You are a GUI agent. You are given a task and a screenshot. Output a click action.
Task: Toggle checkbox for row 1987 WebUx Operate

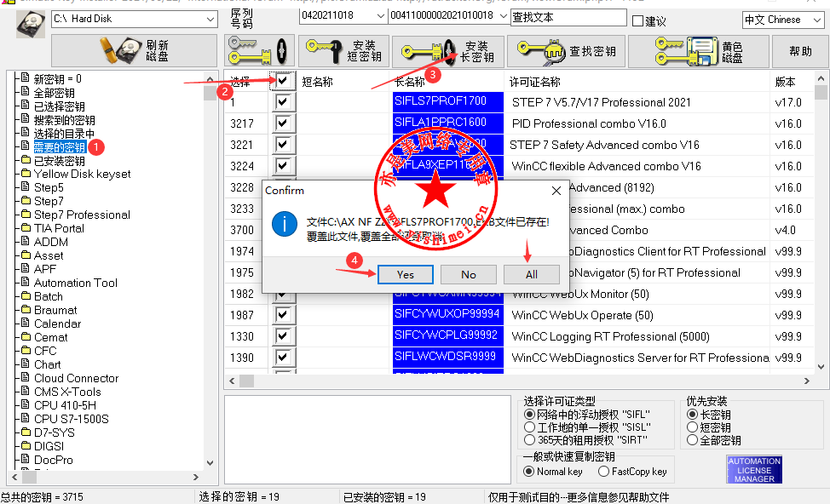283,315
